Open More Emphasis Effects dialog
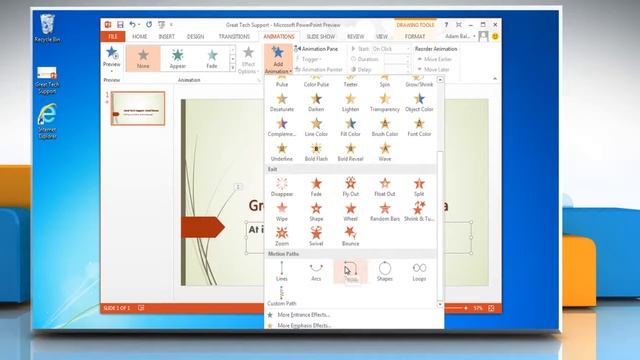The width and height of the screenshot is (640, 360). click(303, 325)
